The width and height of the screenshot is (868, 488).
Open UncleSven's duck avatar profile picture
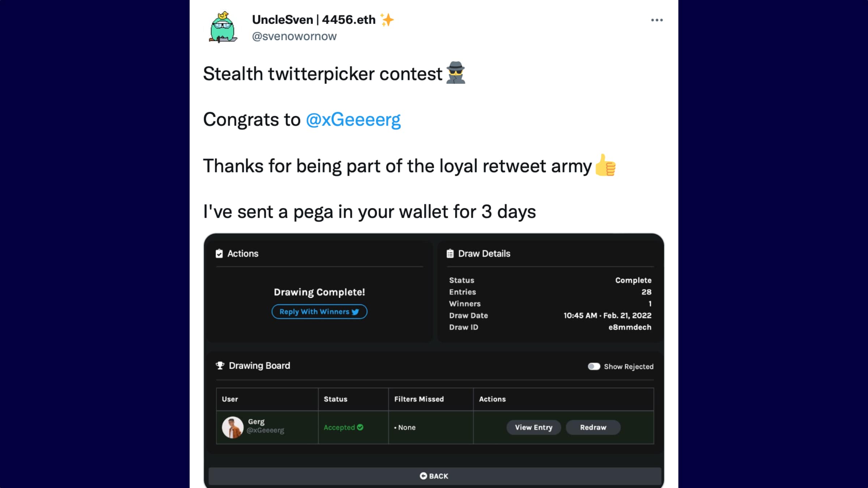pos(223,27)
